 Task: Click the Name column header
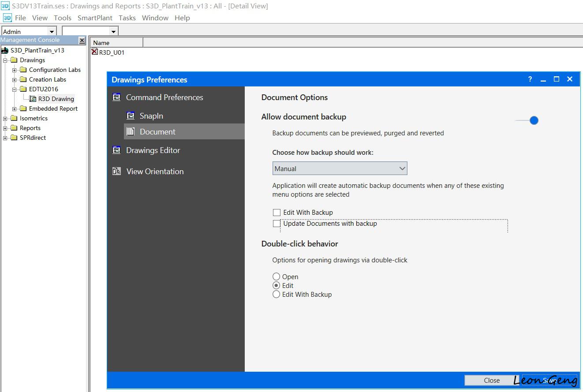coord(116,42)
